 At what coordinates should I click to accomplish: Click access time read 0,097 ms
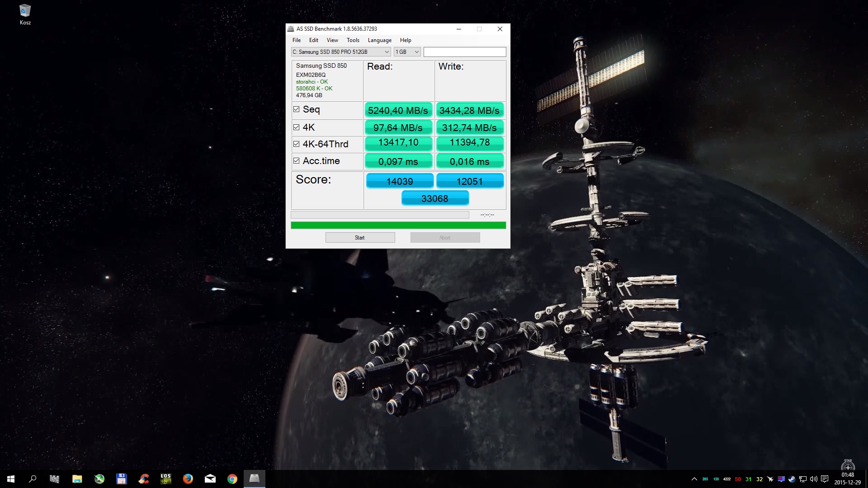[x=398, y=161]
